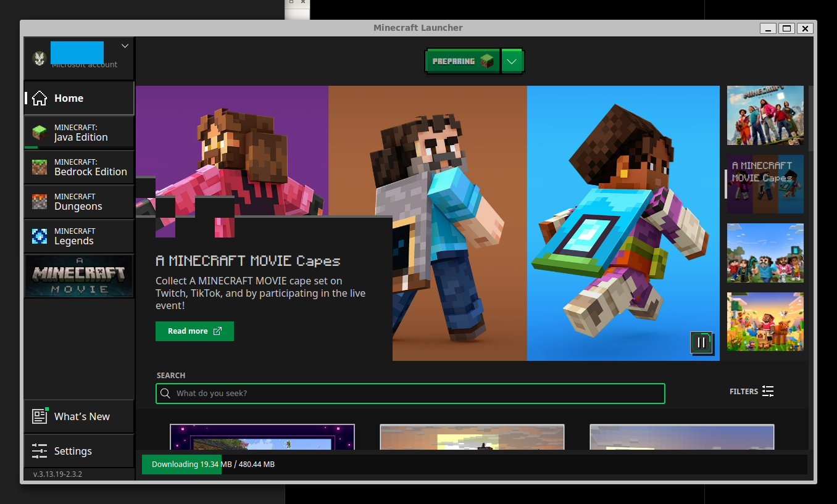
Task: Select Minecraft: Java Edition in the sidebar
Action: tap(79, 133)
